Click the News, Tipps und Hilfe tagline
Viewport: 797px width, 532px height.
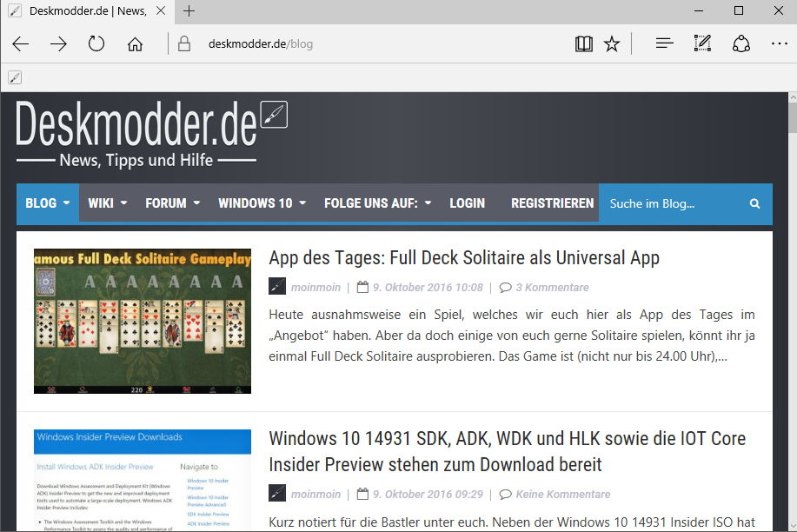pyautogui.click(x=136, y=160)
